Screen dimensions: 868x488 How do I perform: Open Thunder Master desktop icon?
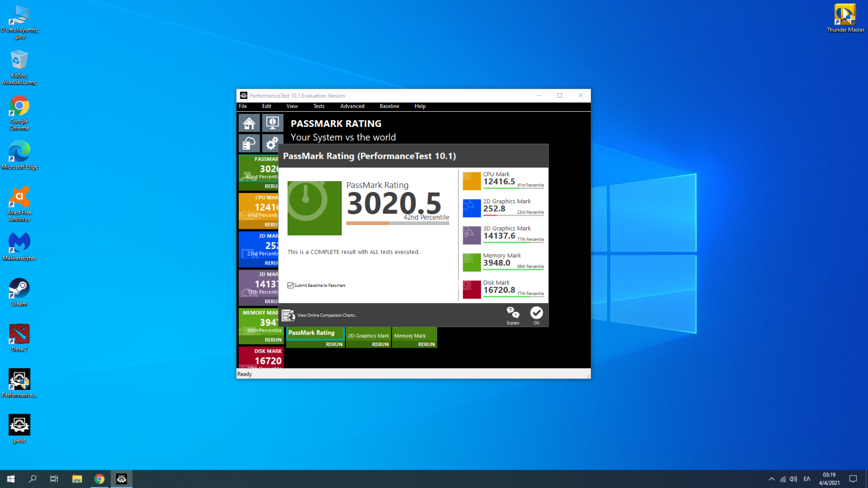pyautogui.click(x=845, y=18)
